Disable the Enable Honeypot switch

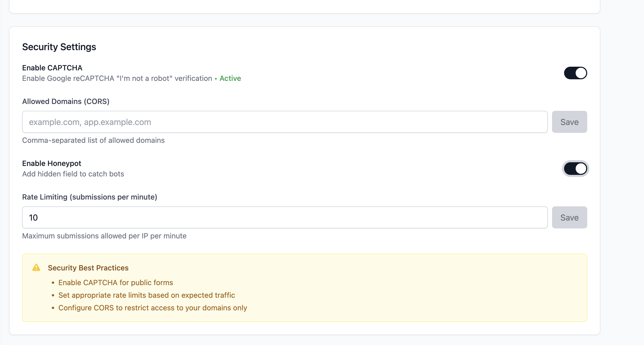coord(575,169)
